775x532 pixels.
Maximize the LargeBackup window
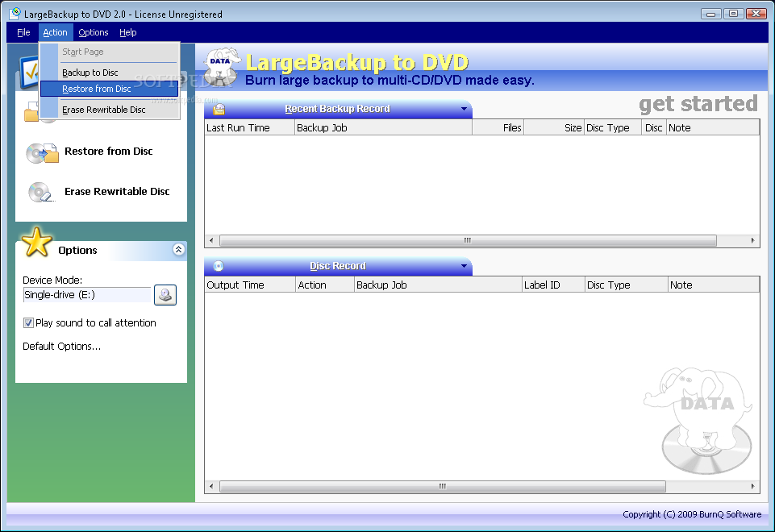point(734,14)
